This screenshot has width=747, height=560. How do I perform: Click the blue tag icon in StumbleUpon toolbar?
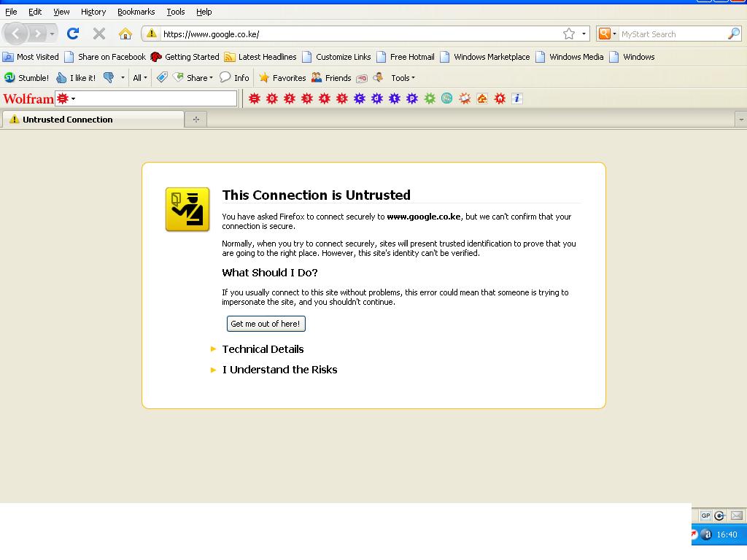pos(162,77)
